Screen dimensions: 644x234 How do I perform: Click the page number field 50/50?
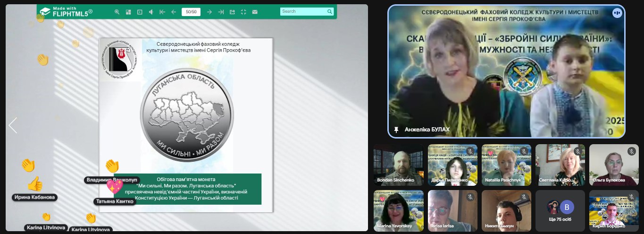coord(191,12)
